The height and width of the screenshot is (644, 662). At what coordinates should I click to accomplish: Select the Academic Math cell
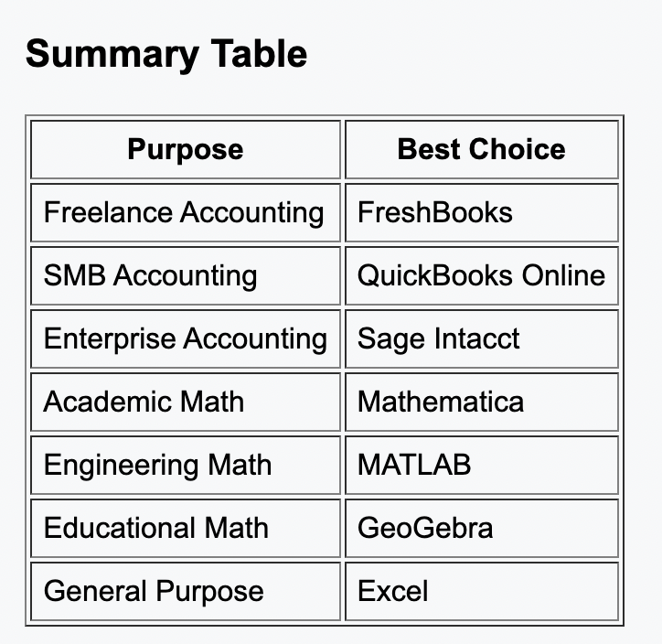tap(186, 402)
